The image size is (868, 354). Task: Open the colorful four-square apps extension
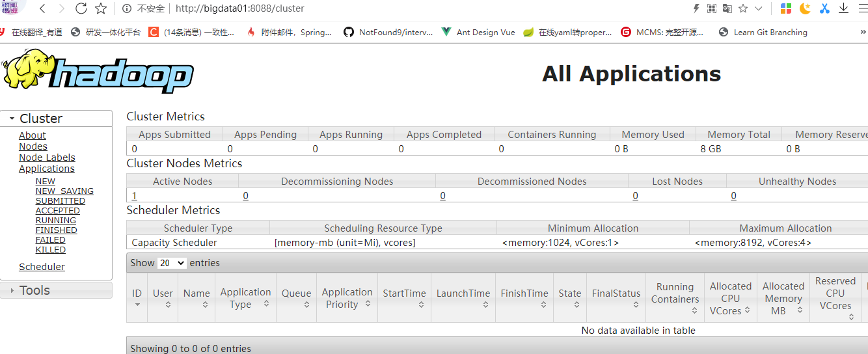click(786, 8)
